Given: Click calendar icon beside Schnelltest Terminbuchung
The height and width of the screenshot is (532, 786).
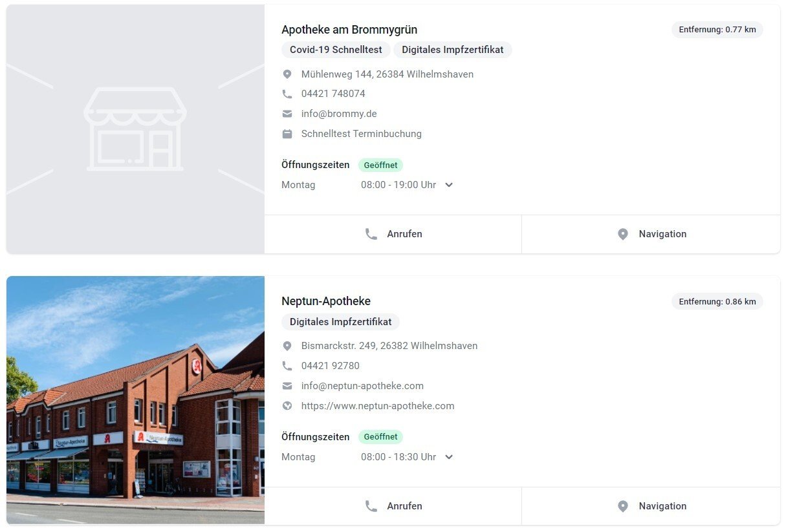Looking at the screenshot, I should coord(287,134).
